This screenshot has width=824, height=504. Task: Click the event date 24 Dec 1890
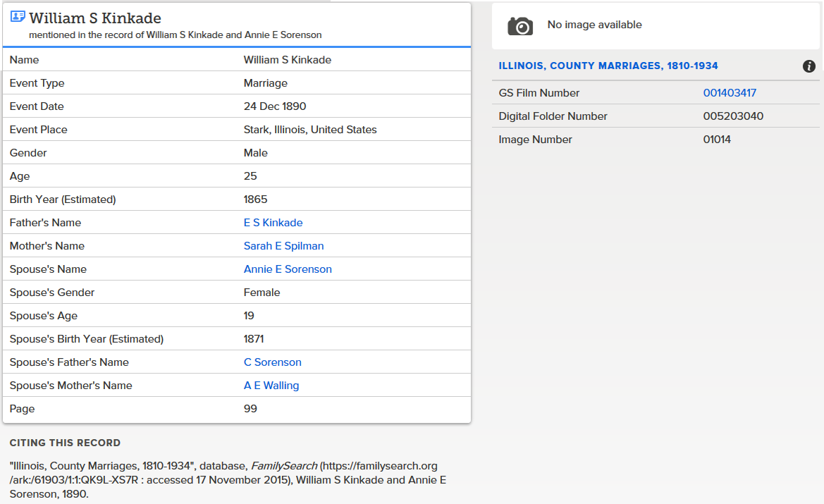(275, 106)
